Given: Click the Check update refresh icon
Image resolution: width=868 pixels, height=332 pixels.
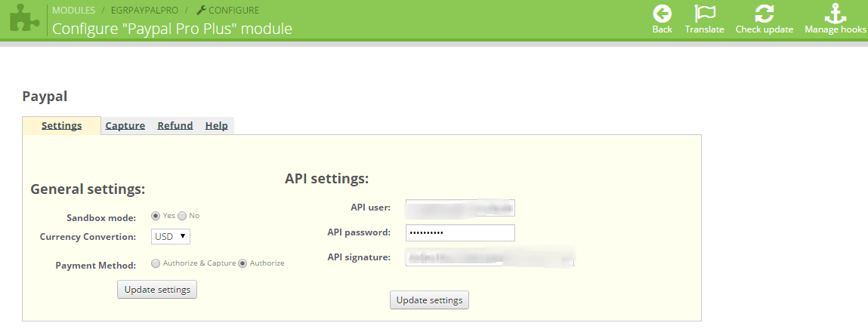Looking at the screenshot, I should point(764,14).
